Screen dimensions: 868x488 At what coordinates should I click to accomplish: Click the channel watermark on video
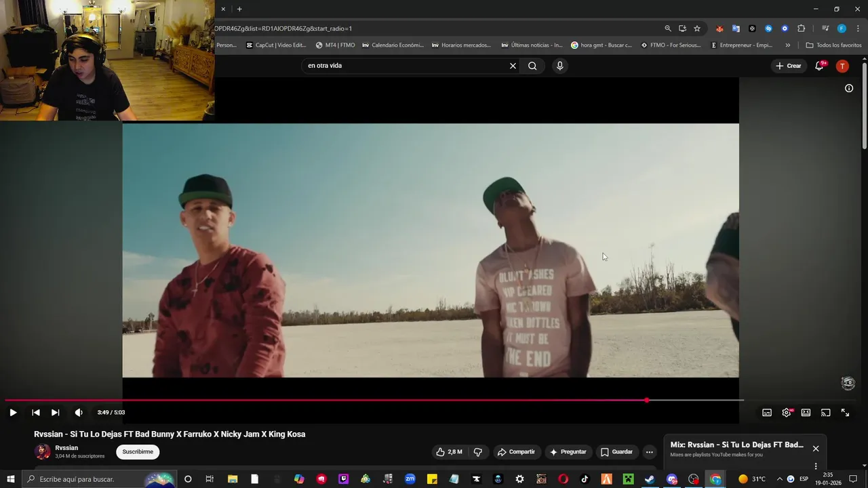click(848, 383)
